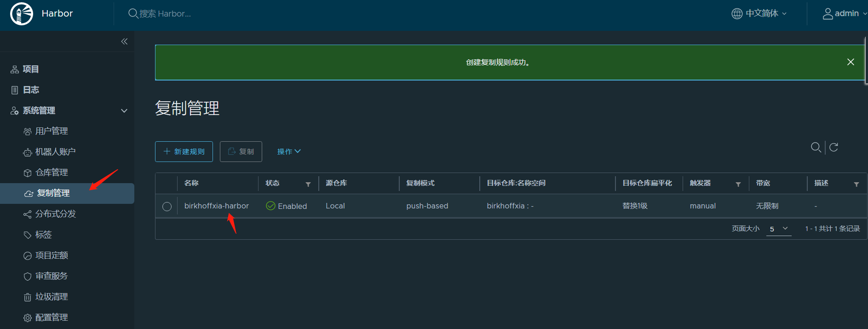The image size is (868, 329).
Task: Open 项目 in the sidebar
Action: coord(31,69)
